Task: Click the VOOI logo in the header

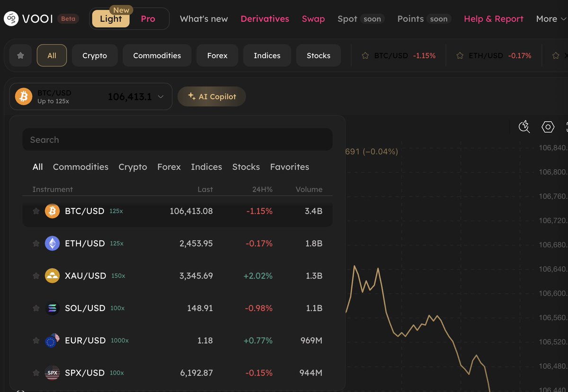Action: click(28, 19)
